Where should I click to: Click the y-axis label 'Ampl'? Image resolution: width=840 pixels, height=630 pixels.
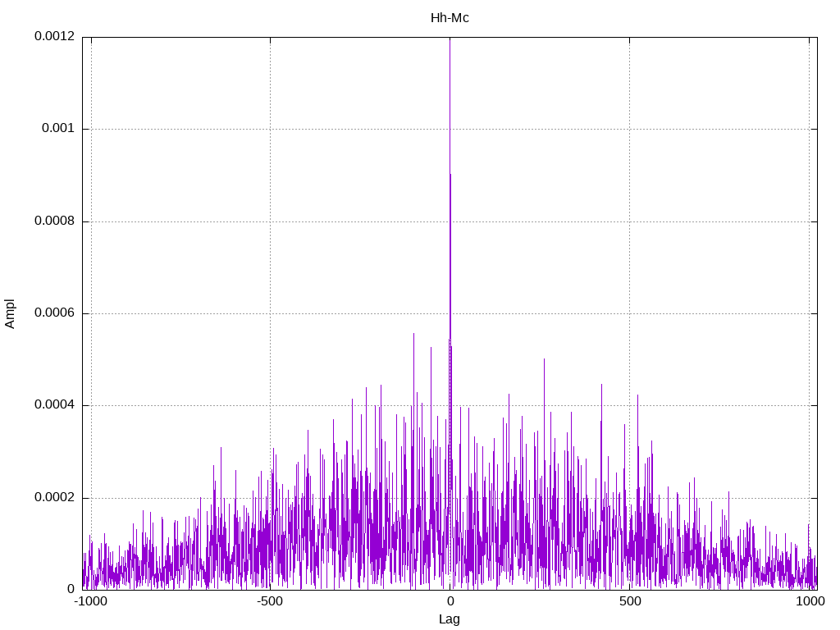point(10,314)
